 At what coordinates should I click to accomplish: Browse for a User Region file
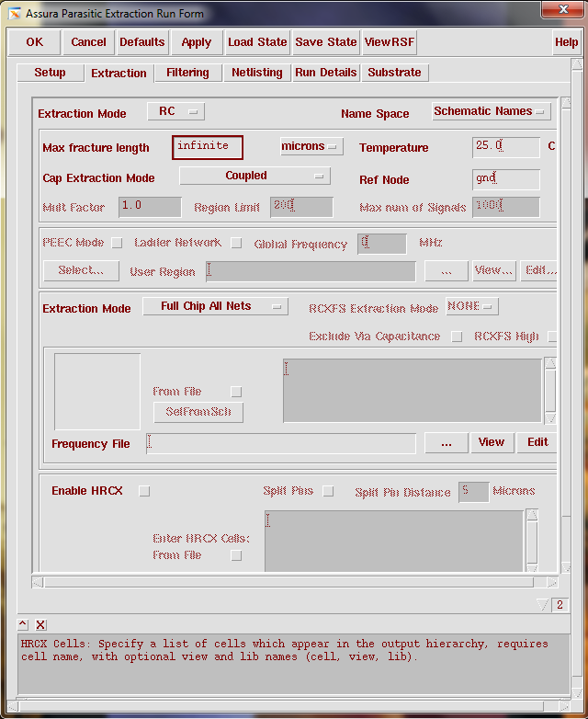(x=447, y=270)
